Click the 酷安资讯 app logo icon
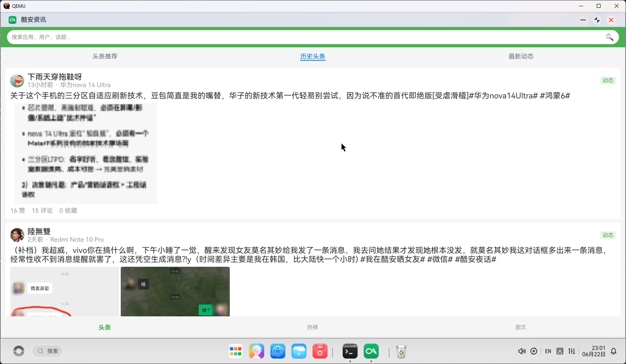 [x=13, y=20]
